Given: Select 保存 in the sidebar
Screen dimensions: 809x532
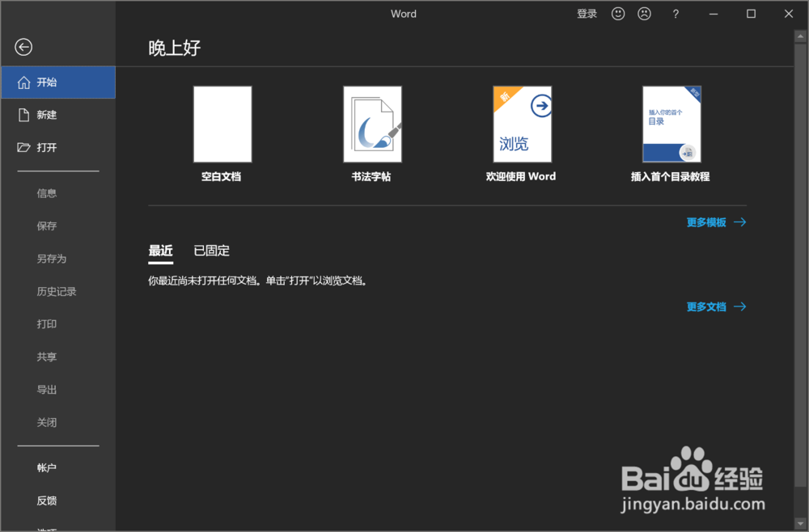Looking at the screenshot, I should 46,226.
